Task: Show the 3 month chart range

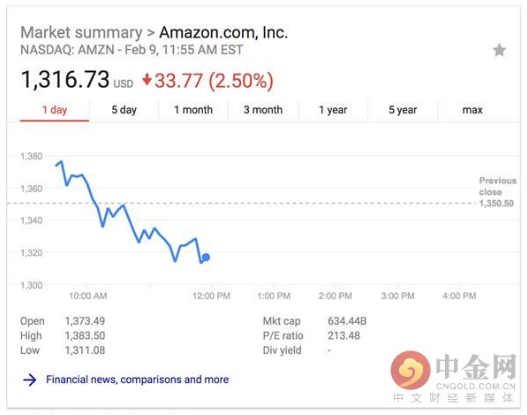Action: coord(263,110)
